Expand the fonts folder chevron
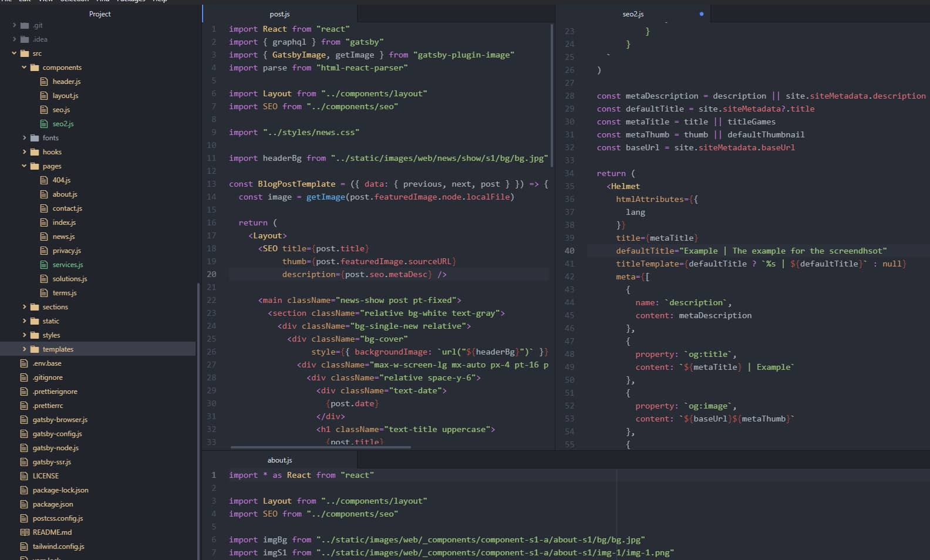Image resolution: width=930 pixels, height=560 pixels. [x=24, y=138]
